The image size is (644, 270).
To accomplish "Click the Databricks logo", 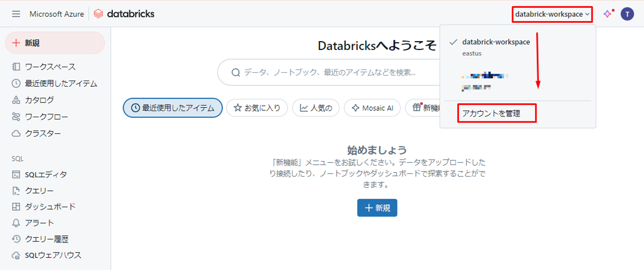I will pos(124,14).
